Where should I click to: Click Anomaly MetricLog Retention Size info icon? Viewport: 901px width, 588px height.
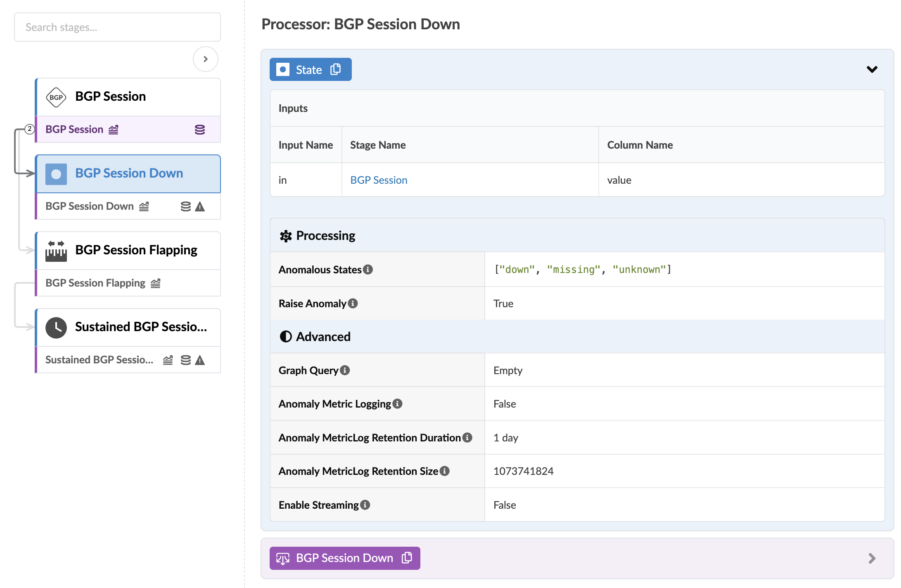point(445,471)
